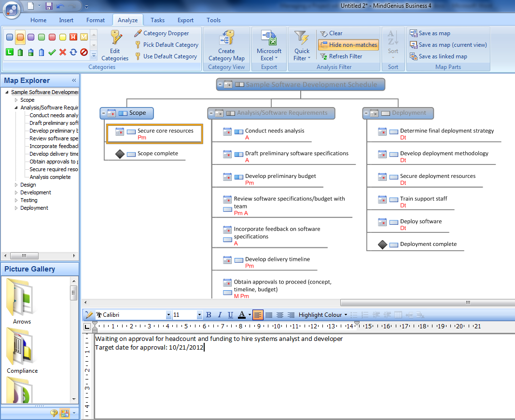Click the ruler tab-stop selector
The width and height of the screenshot is (515, 420).
[x=87, y=326]
